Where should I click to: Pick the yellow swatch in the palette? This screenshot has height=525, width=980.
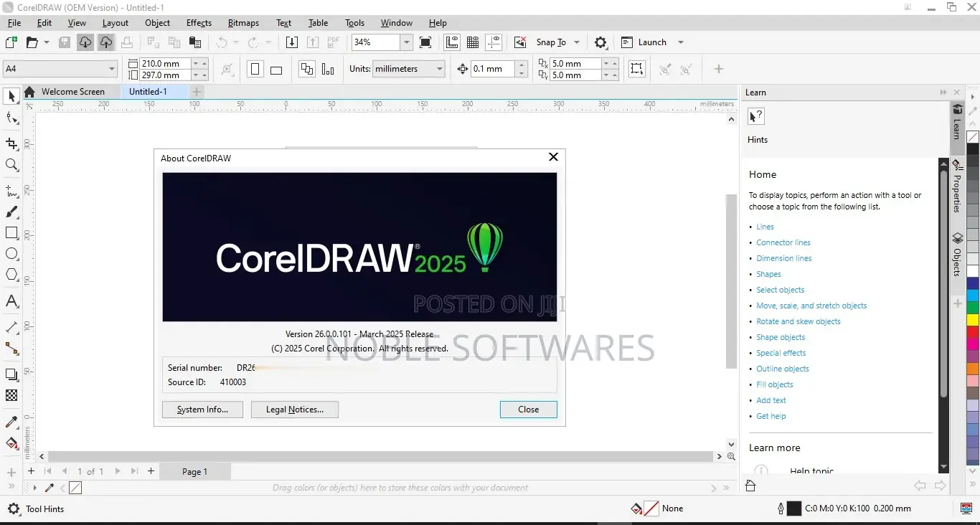(973, 320)
